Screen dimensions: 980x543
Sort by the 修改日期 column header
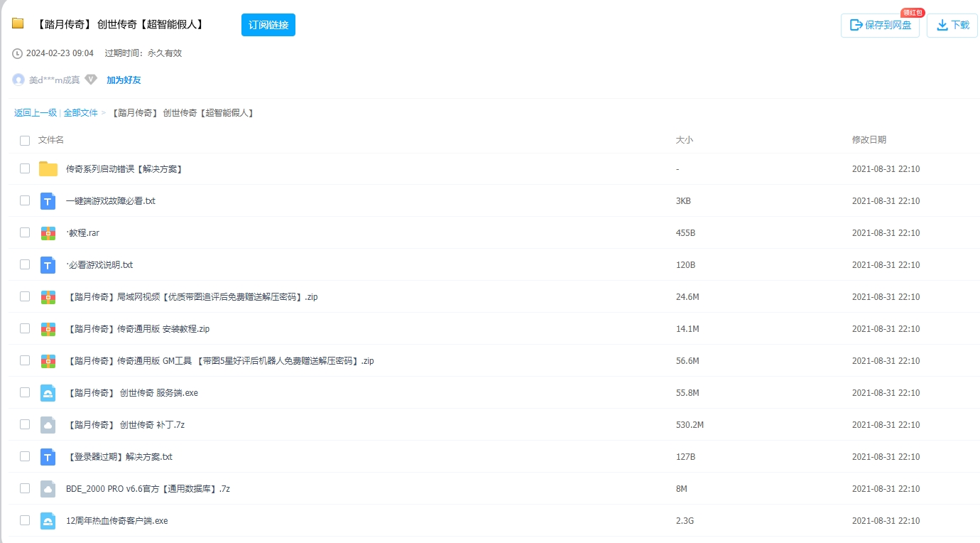869,140
